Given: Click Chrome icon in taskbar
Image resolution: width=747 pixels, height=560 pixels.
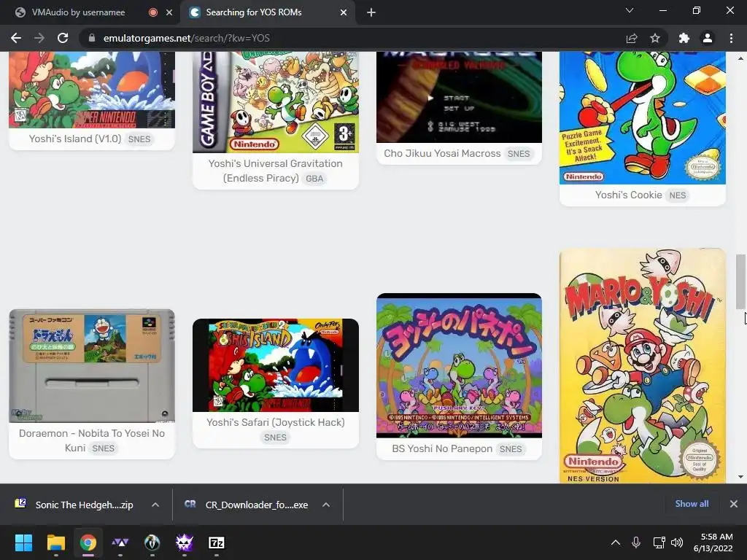Looking at the screenshot, I should coord(88,542).
